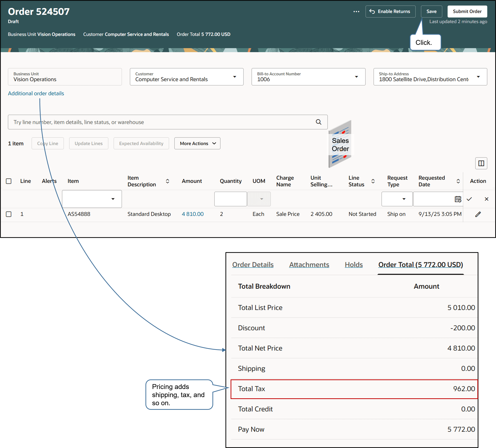Image resolution: width=496 pixels, height=448 pixels.
Task: Click the Save button
Action: point(431,12)
